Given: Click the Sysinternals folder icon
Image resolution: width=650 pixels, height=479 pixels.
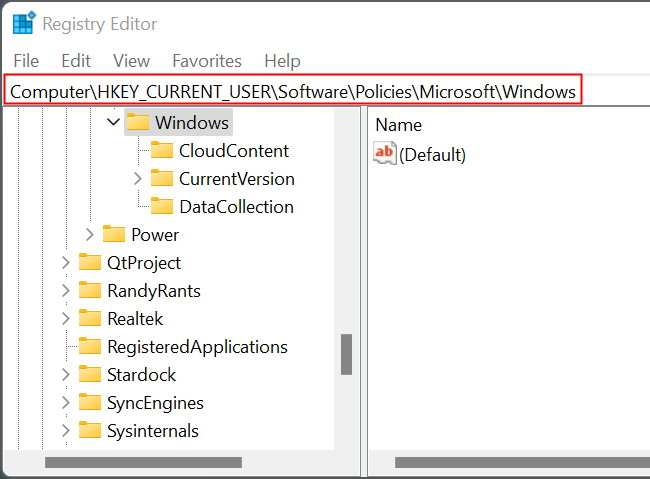Looking at the screenshot, I should point(90,431).
